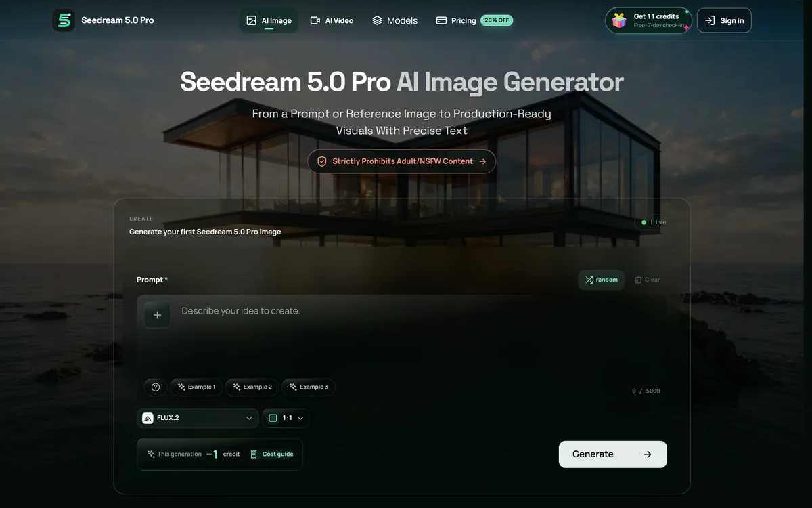Fill prompt with the random button

[x=602, y=280]
